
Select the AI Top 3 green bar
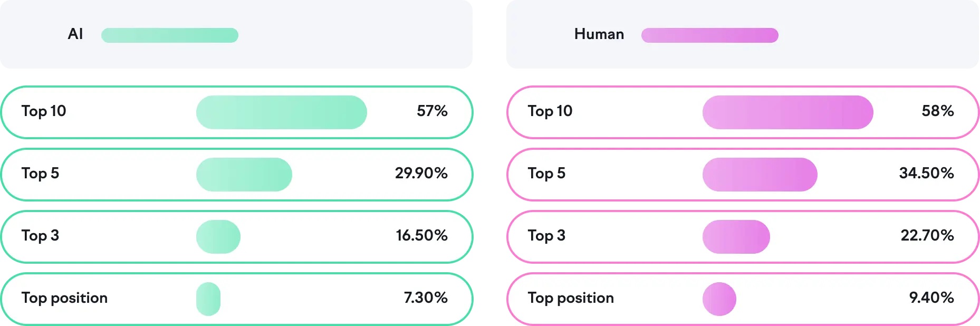pyautogui.click(x=218, y=237)
